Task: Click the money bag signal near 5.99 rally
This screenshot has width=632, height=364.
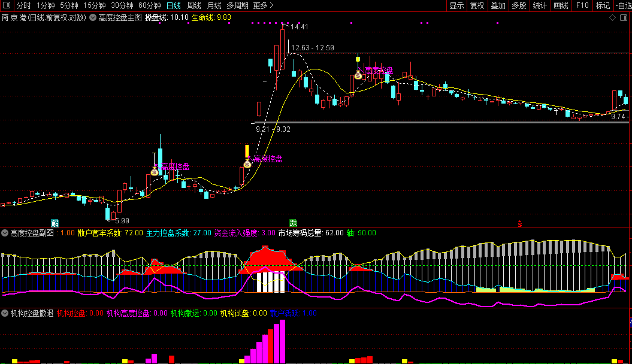Action: (x=155, y=172)
